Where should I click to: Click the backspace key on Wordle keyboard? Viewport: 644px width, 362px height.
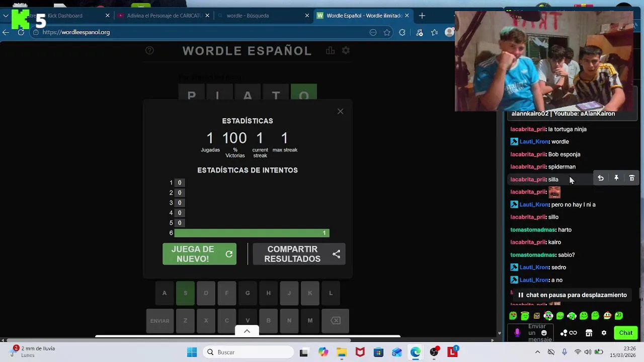(336, 321)
